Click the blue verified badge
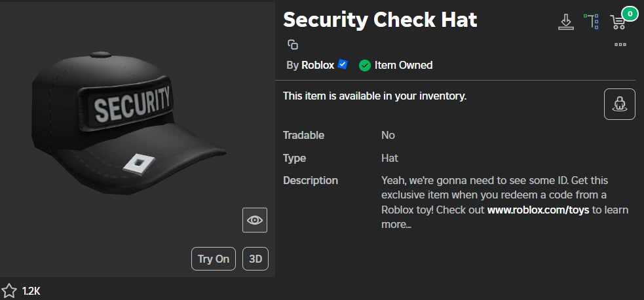Viewport: 644px width, 300px height. [343, 65]
